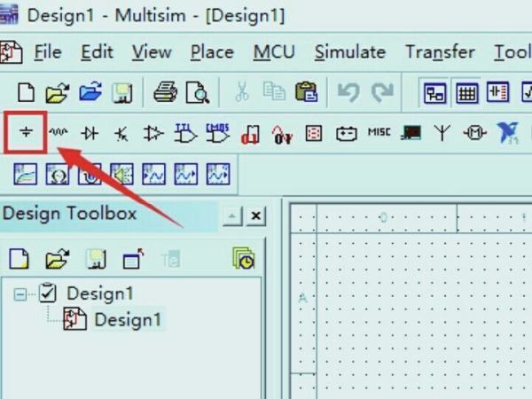The image size is (532, 399).
Task: Collapse the Design1 tree node
Action: [20, 294]
